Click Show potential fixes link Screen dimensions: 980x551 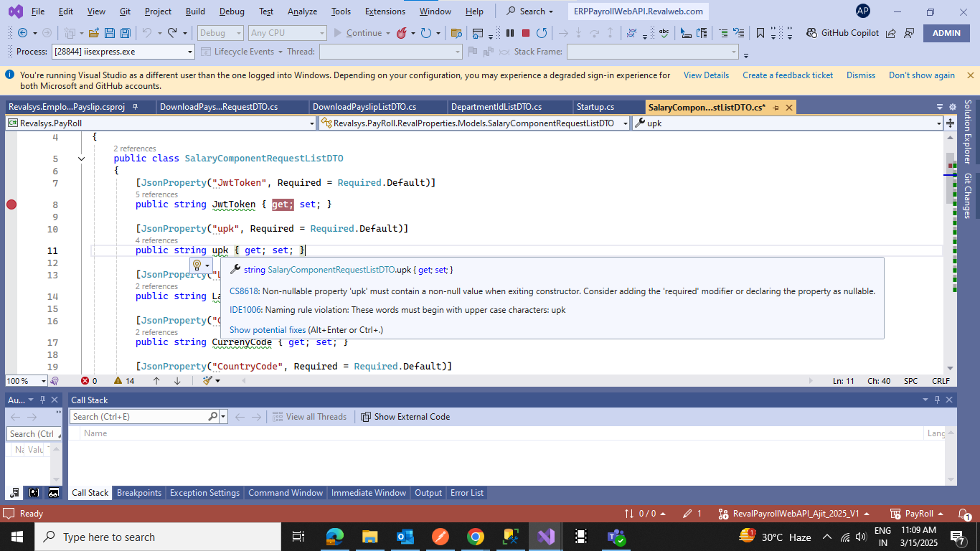click(x=268, y=330)
